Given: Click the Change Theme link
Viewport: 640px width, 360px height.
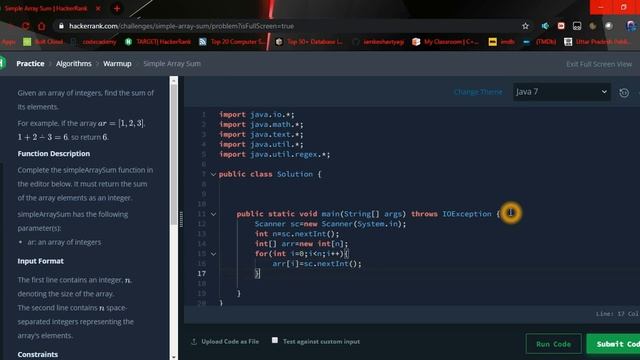Looking at the screenshot, I should pos(478,92).
